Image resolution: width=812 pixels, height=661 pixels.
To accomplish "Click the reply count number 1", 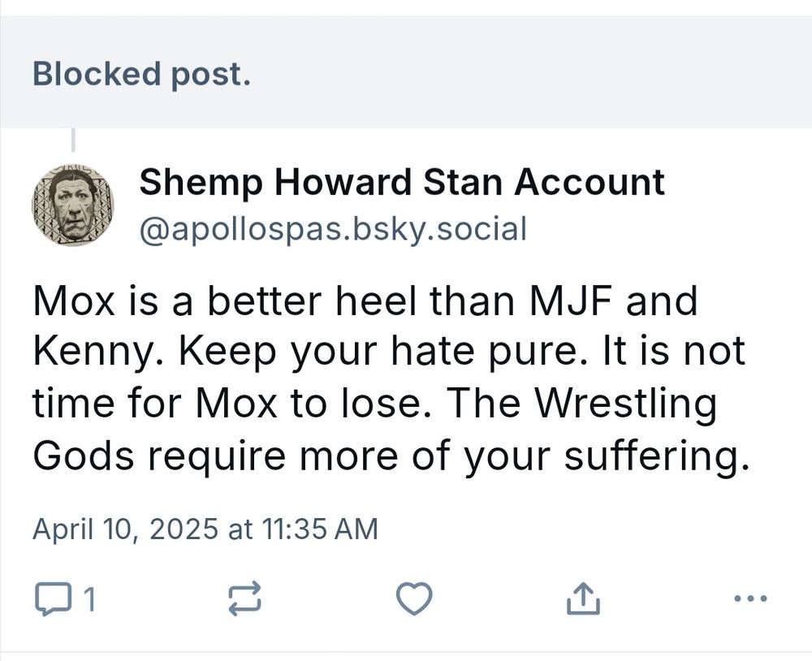I will [89, 601].
